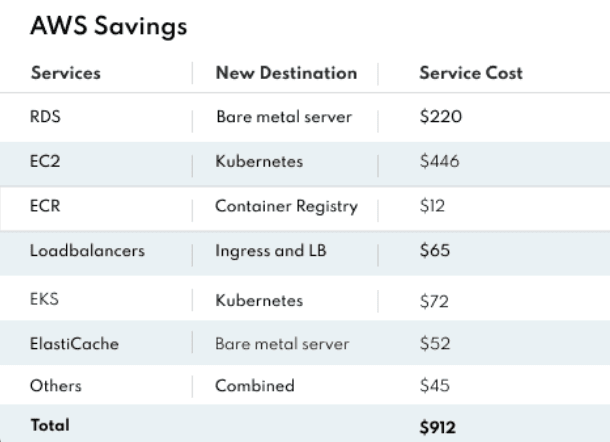This screenshot has width=610, height=442.
Task: Click the RDS service cell
Action: (46, 117)
